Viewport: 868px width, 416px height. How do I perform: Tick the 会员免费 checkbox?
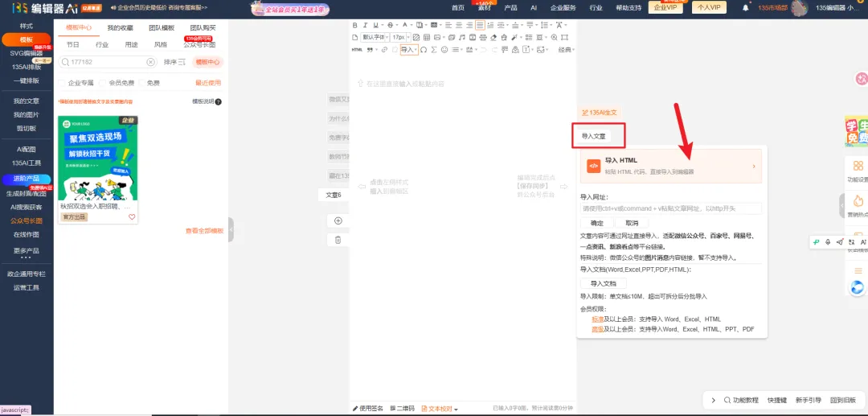pyautogui.click(x=103, y=83)
